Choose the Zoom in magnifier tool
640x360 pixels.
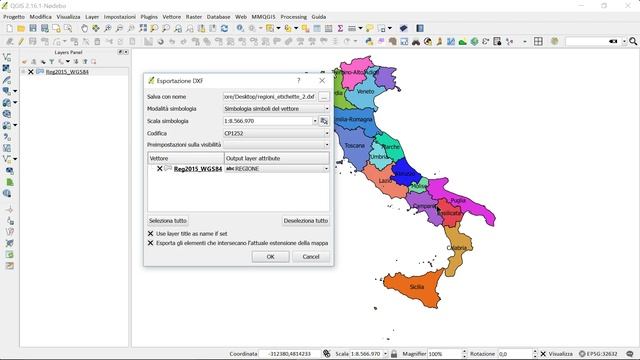107,28
